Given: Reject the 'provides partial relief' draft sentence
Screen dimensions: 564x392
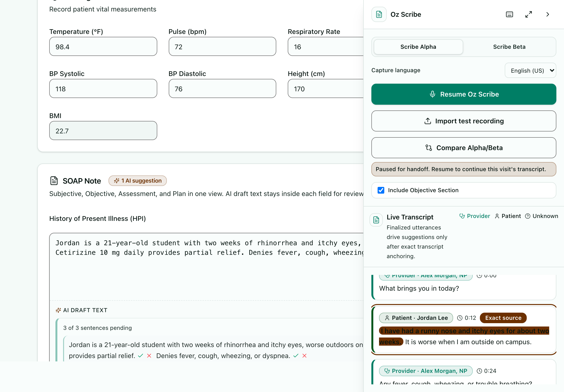Looking at the screenshot, I should pyautogui.click(x=149, y=356).
